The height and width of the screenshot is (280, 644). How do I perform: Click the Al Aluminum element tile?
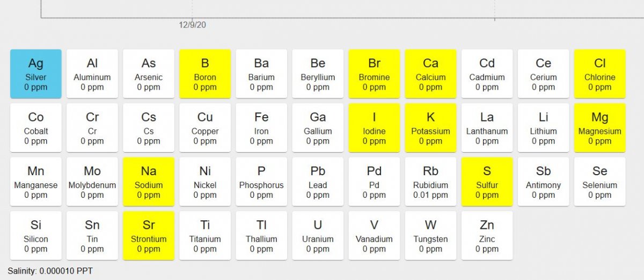pos(92,74)
